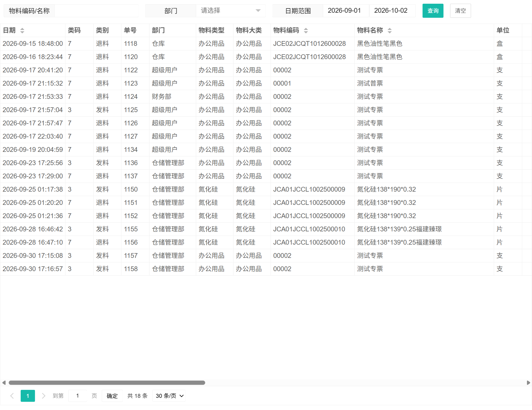Sort by 物料编码 column arrows
This screenshot has height=410, width=532.
click(x=306, y=31)
